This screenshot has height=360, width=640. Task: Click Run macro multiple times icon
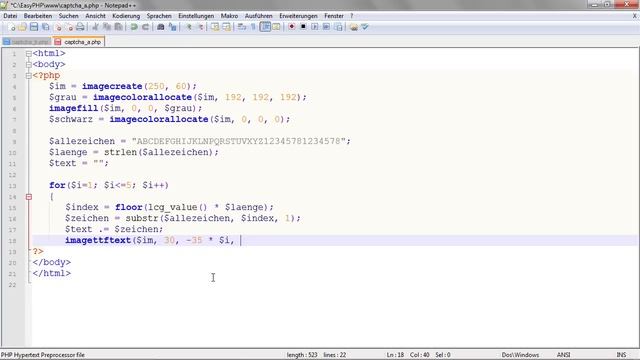pyautogui.click(x=326, y=27)
